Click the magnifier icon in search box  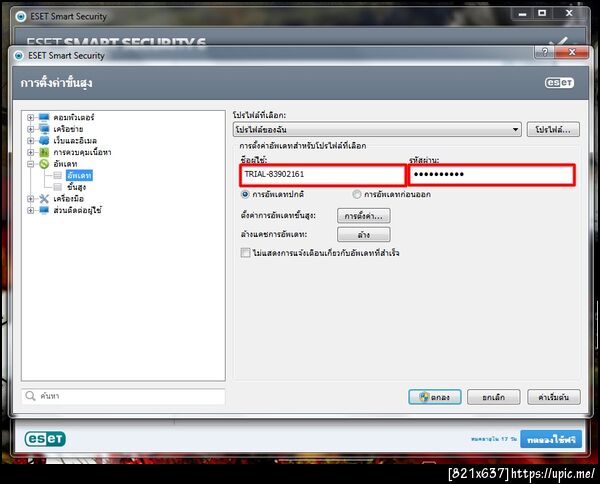click(x=30, y=396)
